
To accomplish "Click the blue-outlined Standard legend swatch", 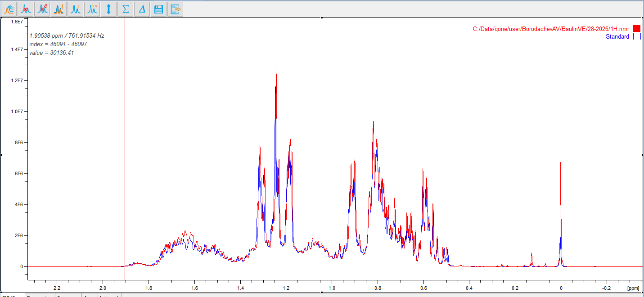I will click(636, 37).
